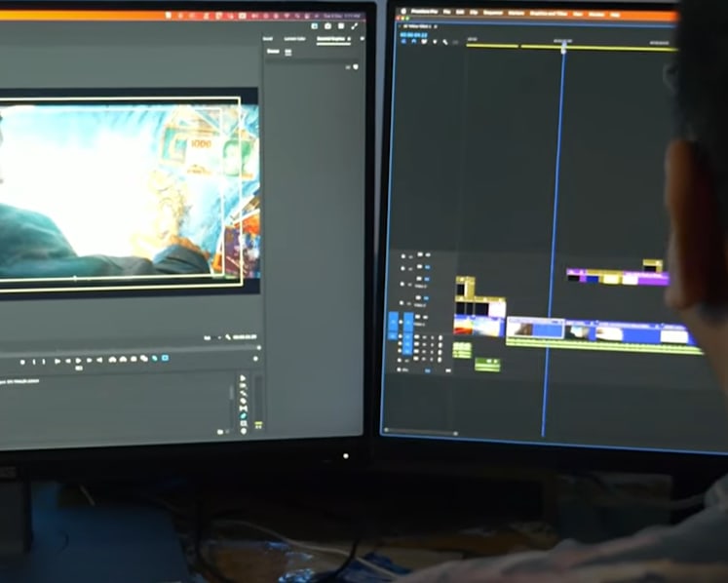This screenshot has height=583, width=728.
Task: Click the Lift button in Program monitor
Action: pyautogui.click(x=112, y=360)
